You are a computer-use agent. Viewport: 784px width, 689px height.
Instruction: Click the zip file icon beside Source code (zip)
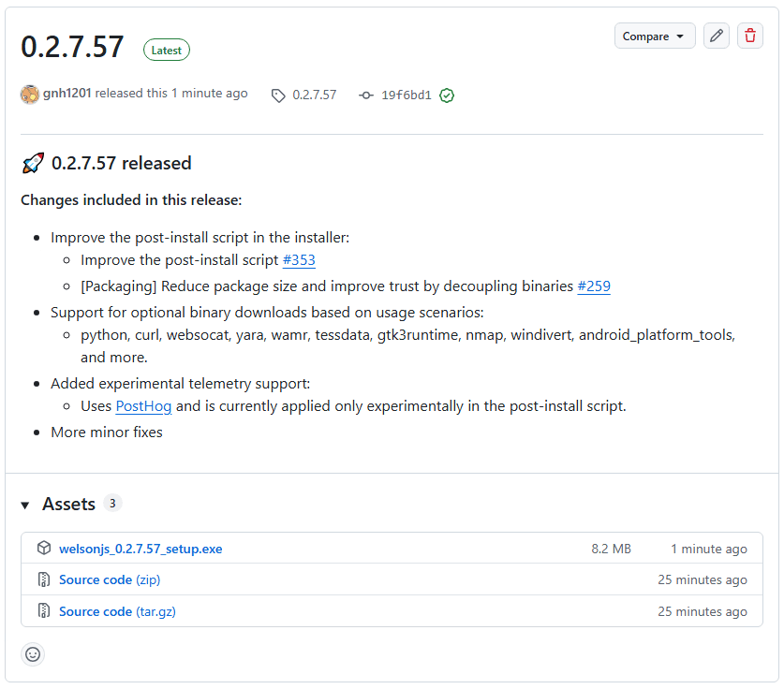tap(44, 579)
